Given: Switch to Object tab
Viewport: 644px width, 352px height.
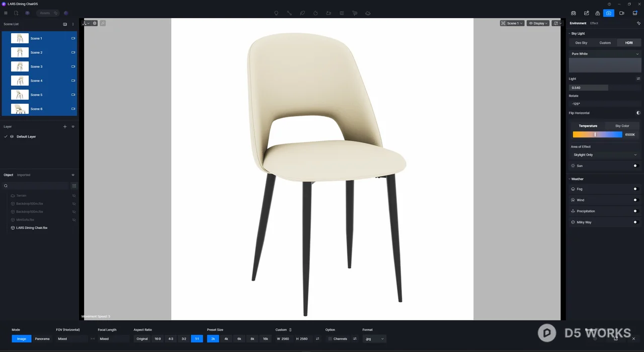Looking at the screenshot, I should pos(9,175).
